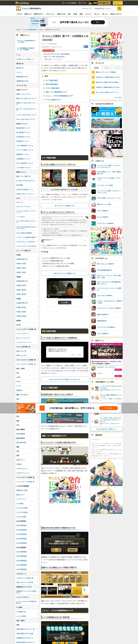
Task: Click タスクキルのやり方と注意点についてはこちら button
Action: [65, 379]
